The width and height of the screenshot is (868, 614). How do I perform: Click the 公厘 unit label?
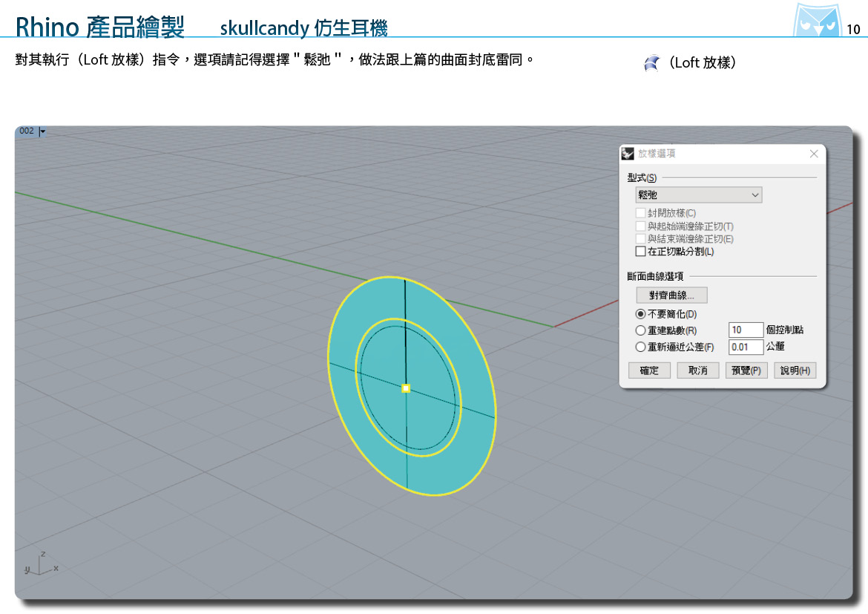(775, 346)
